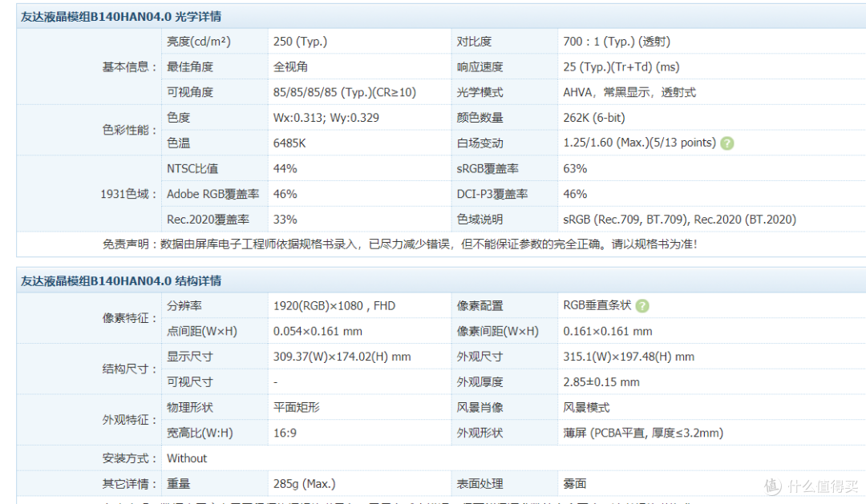Click the 免责声明 disclaimer line in optical table

pyautogui.click(x=400, y=244)
